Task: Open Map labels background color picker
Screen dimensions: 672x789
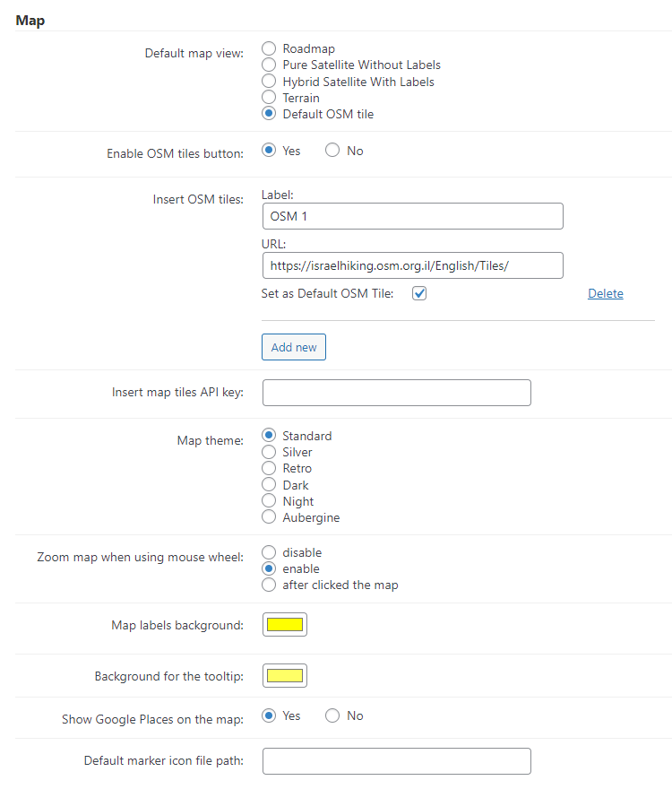Action: (x=285, y=624)
